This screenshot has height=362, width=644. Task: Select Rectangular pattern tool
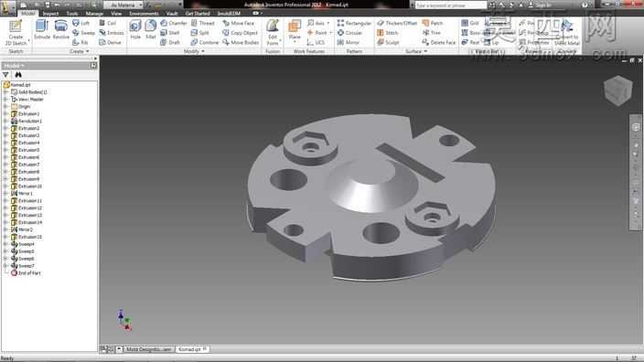click(354, 24)
